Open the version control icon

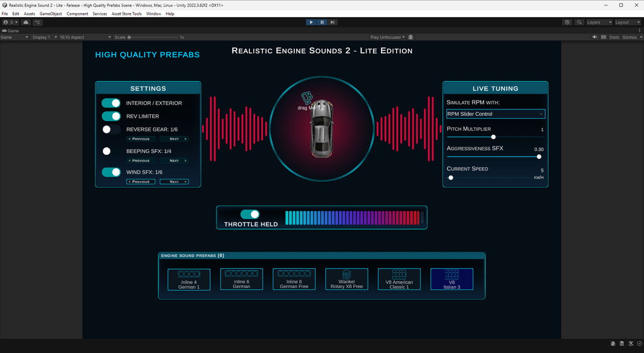[38, 22]
